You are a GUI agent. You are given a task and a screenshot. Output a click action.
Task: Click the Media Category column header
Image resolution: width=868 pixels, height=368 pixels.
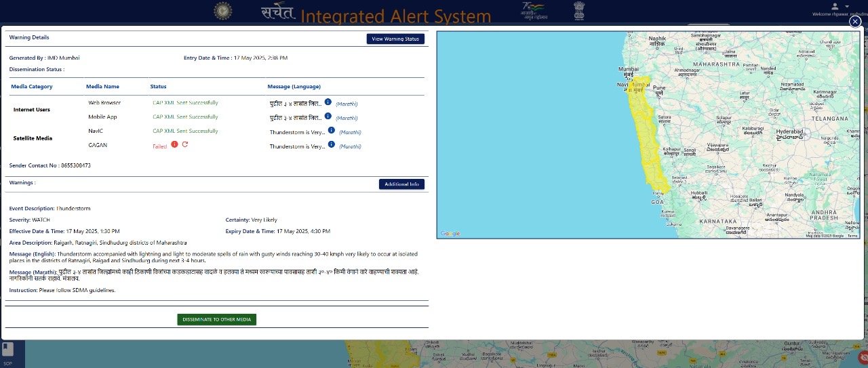click(x=32, y=87)
